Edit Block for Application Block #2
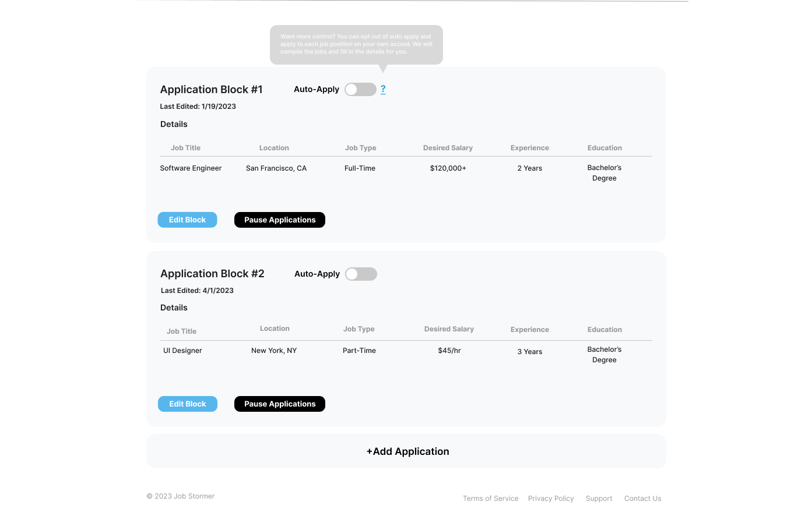 (x=188, y=404)
